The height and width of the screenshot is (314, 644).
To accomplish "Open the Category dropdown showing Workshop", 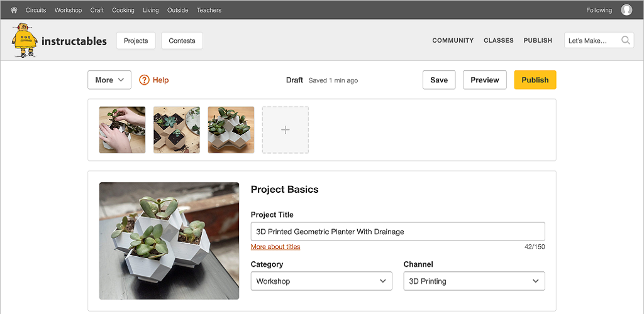I will (x=321, y=281).
